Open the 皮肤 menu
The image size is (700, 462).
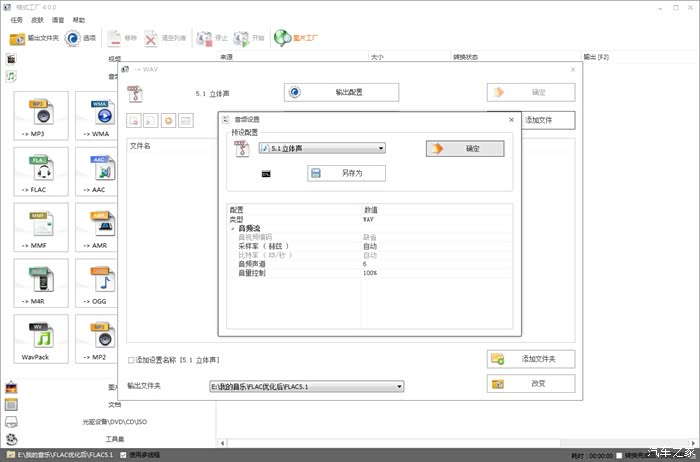[39, 19]
